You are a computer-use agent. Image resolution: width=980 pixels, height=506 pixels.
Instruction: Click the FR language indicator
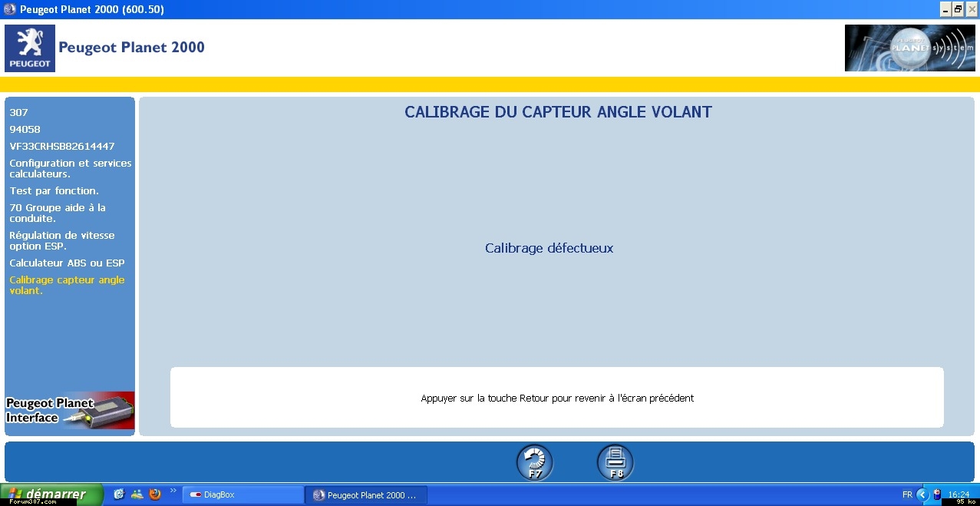(x=907, y=495)
